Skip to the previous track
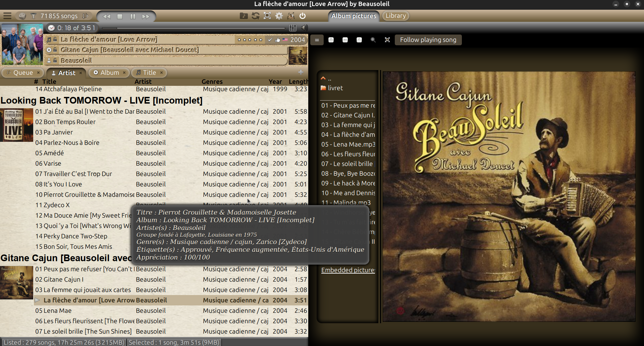This screenshot has height=346, width=644. coord(107,16)
